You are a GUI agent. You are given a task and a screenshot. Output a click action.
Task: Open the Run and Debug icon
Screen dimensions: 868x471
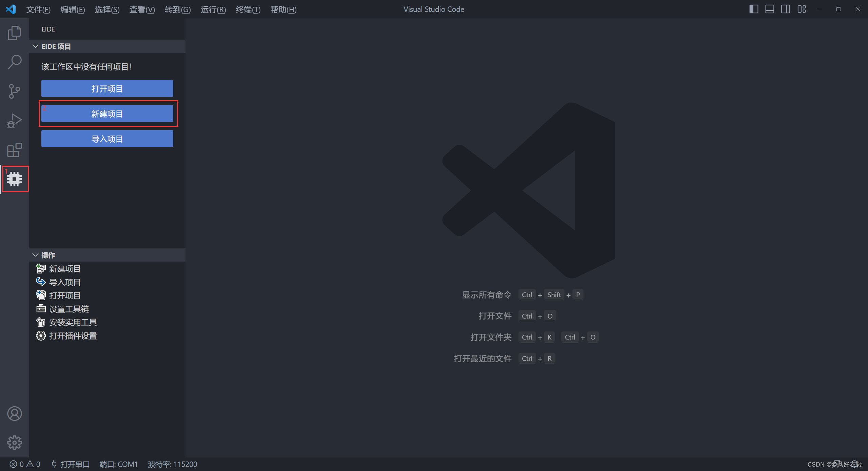(x=14, y=121)
